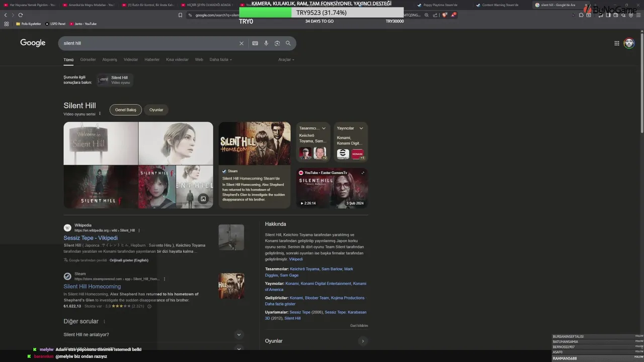Select the Silent Hill Video oyunu chip
Screen dimensions: 644x362
(x=115, y=80)
